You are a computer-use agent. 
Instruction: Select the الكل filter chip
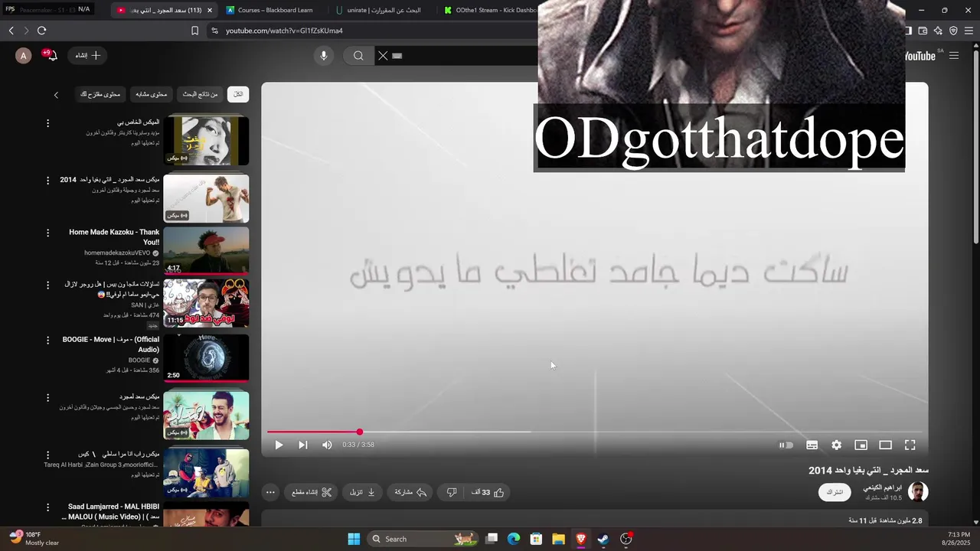point(238,94)
